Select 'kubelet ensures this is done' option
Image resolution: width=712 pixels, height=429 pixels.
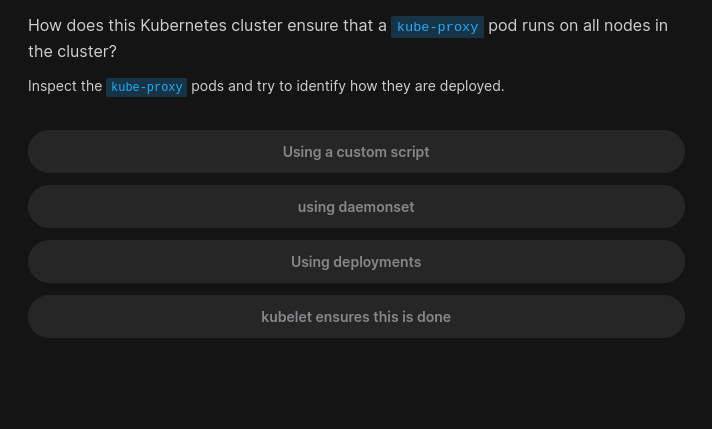356,317
